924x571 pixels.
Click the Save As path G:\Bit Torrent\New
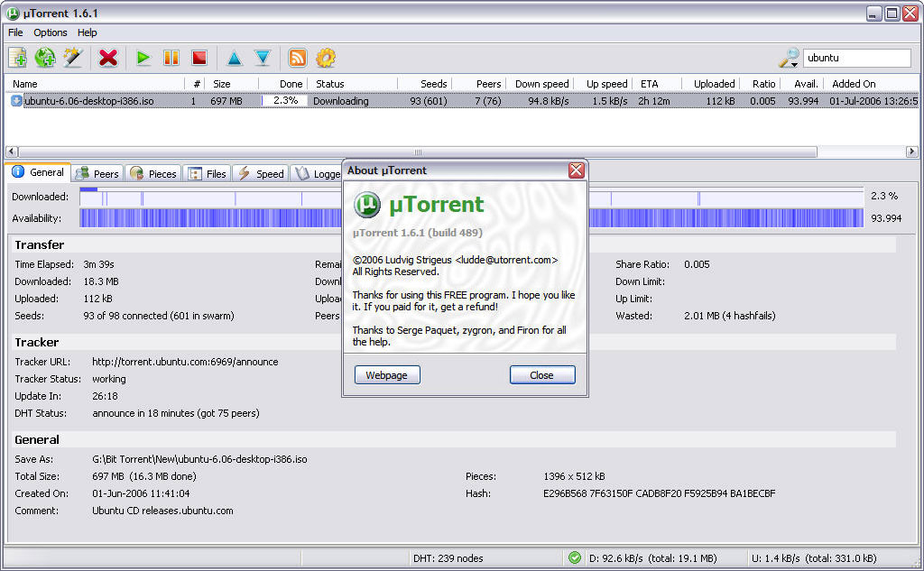(x=199, y=459)
